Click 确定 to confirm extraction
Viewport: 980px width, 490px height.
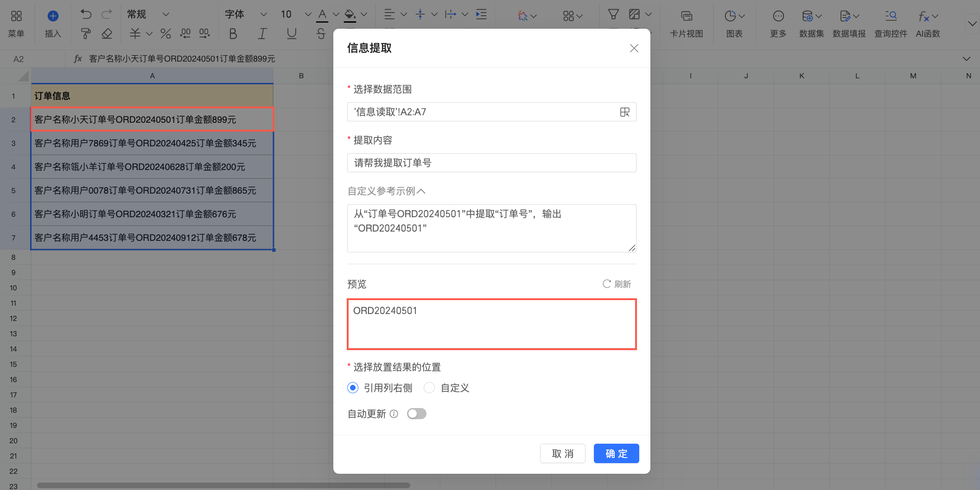pyautogui.click(x=617, y=453)
